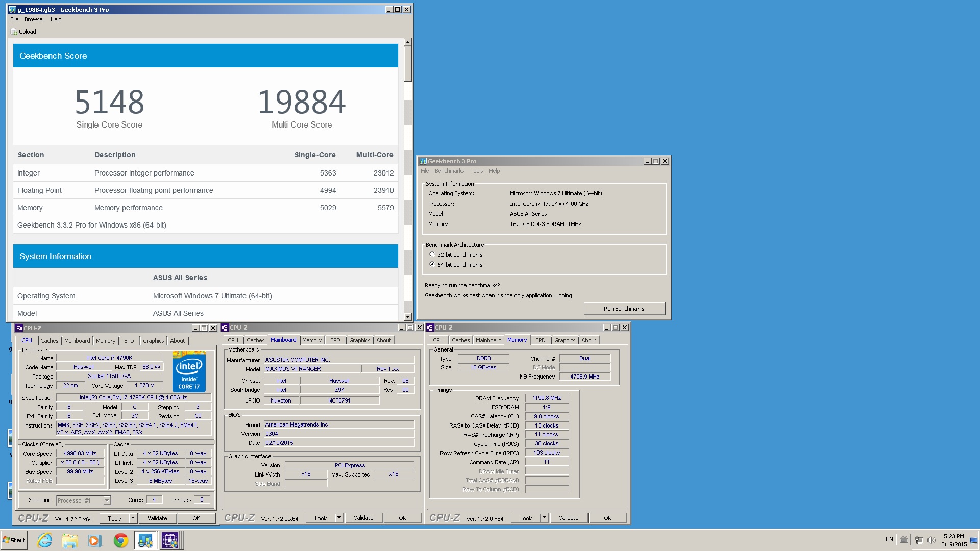980x551 pixels.
Task: Click the Mainboard CPU-Z window title icon
Action: click(x=225, y=328)
